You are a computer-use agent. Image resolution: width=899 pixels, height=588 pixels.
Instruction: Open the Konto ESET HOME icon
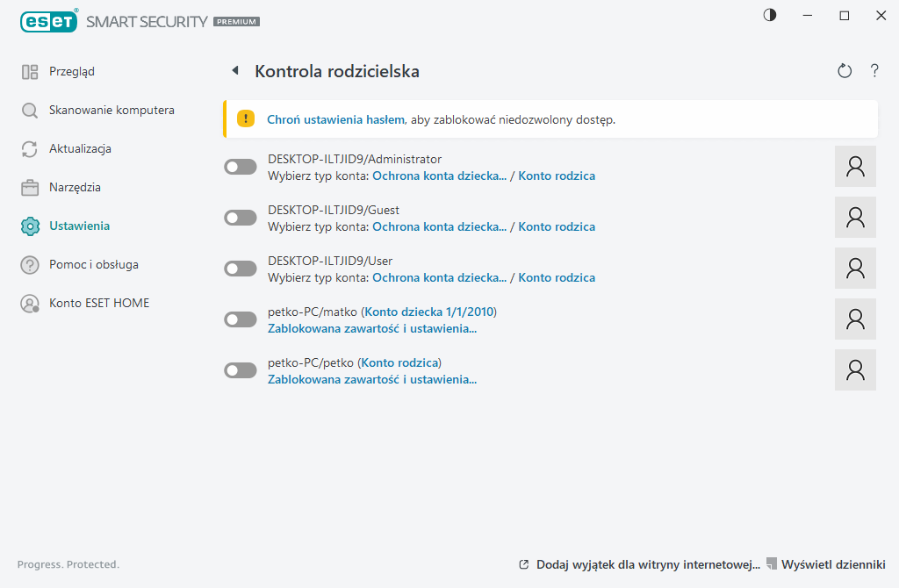click(x=29, y=303)
